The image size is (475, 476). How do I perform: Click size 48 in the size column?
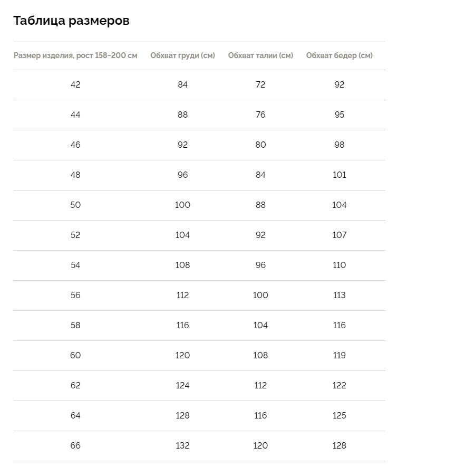click(x=75, y=175)
